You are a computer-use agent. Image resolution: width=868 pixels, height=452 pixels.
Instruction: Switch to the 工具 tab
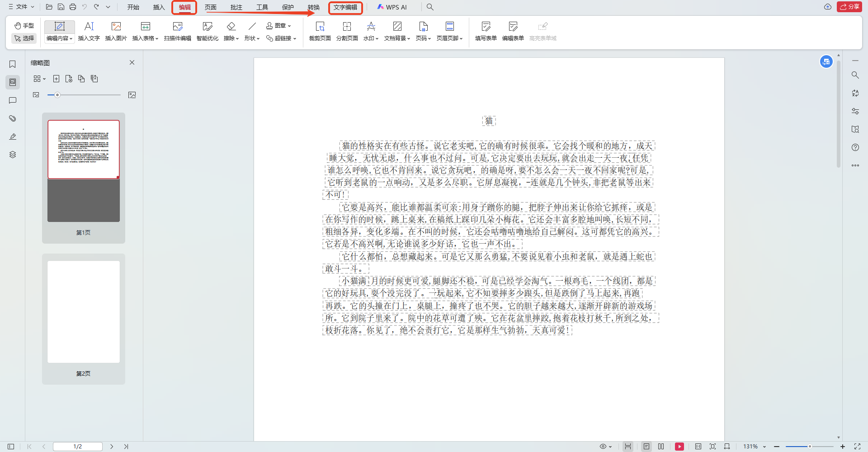262,7
